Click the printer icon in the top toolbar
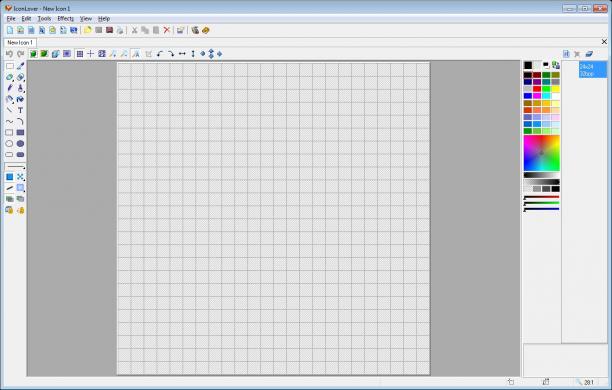 (x=120, y=30)
